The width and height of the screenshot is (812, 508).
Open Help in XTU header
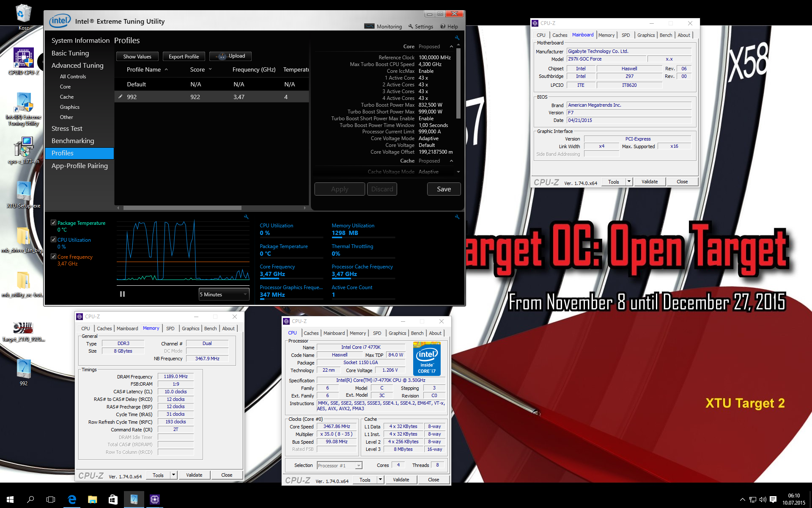[449, 26]
